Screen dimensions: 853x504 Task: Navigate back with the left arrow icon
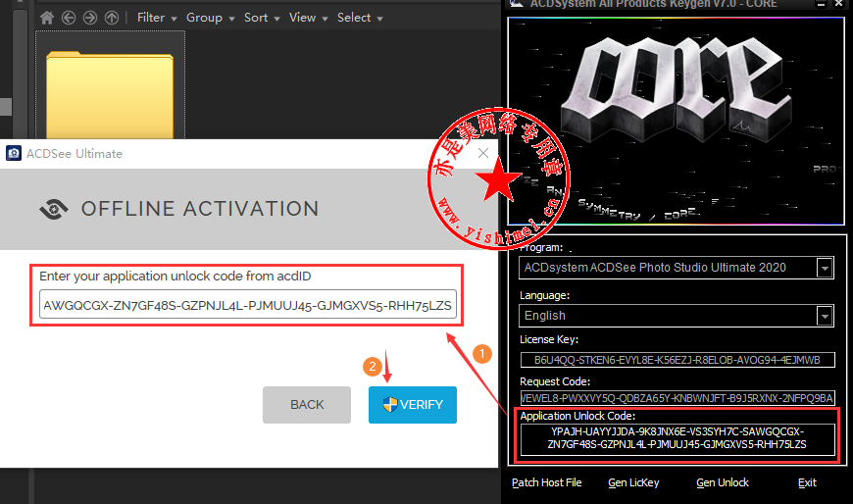pos(69,18)
